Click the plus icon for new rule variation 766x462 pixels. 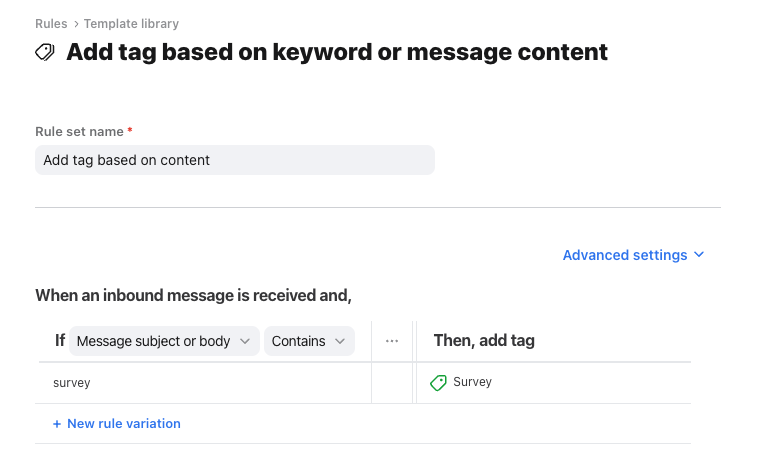click(57, 424)
